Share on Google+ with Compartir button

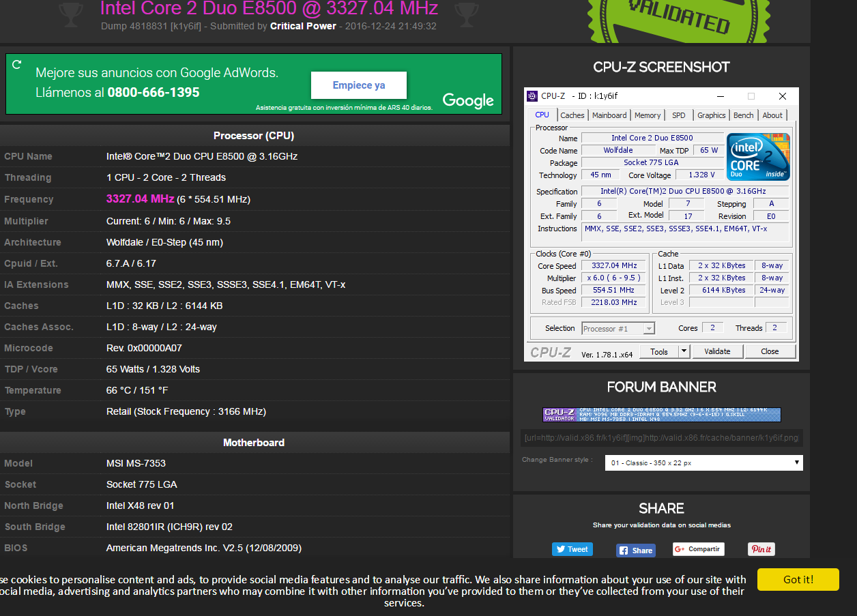pyautogui.click(x=699, y=549)
